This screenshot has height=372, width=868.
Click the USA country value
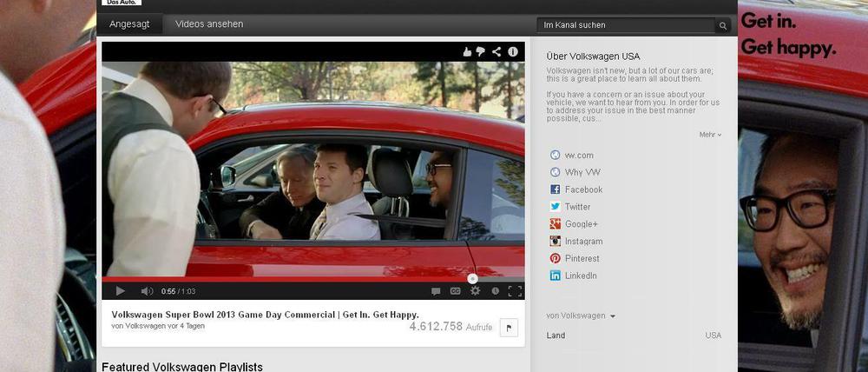click(x=713, y=335)
